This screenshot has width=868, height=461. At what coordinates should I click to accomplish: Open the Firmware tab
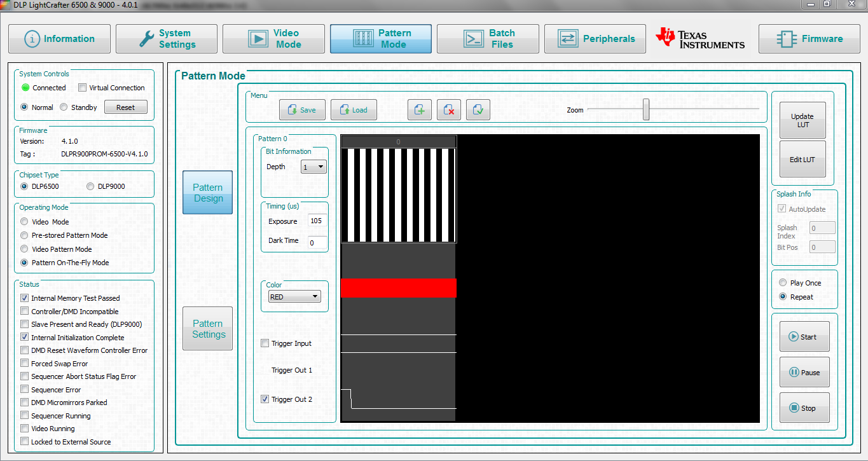tap(809, 39)
